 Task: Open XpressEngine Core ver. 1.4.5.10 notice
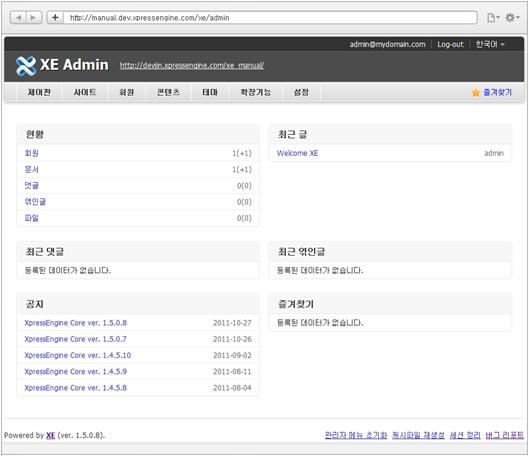coord(78,355)
